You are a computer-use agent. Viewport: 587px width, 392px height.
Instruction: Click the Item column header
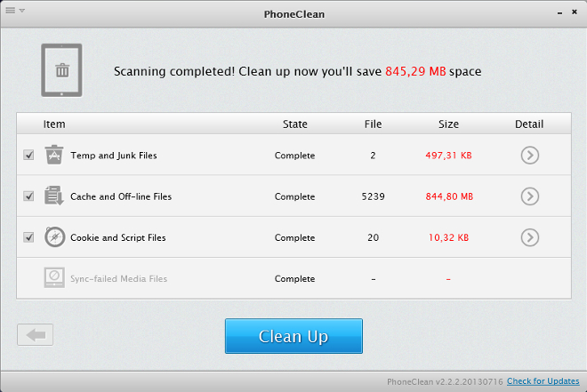pyautogui.click(x=54, y=124)
